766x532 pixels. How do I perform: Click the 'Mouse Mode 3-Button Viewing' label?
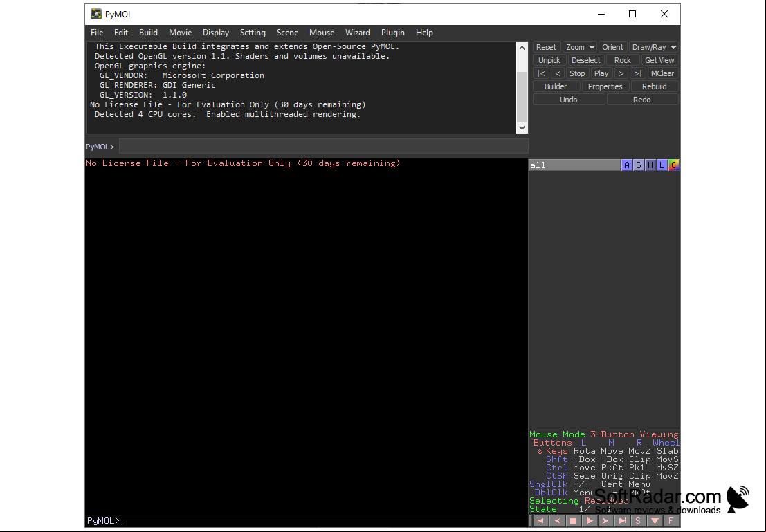604,434
